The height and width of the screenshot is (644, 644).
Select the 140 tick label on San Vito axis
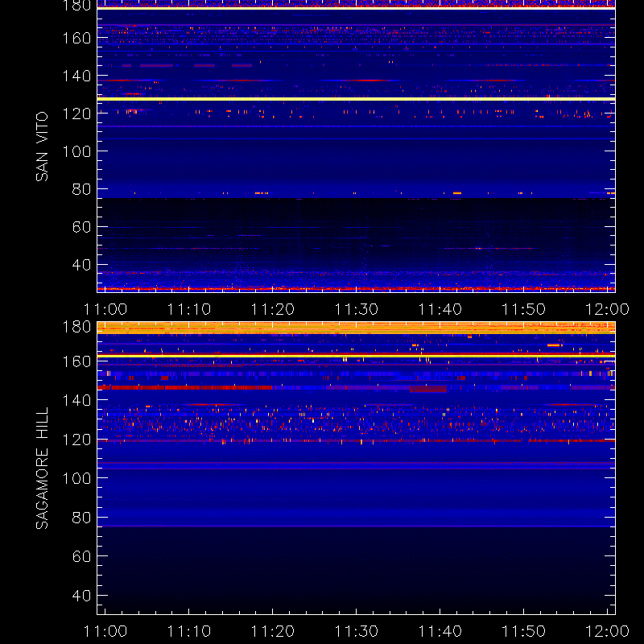(x=76, y=76)
